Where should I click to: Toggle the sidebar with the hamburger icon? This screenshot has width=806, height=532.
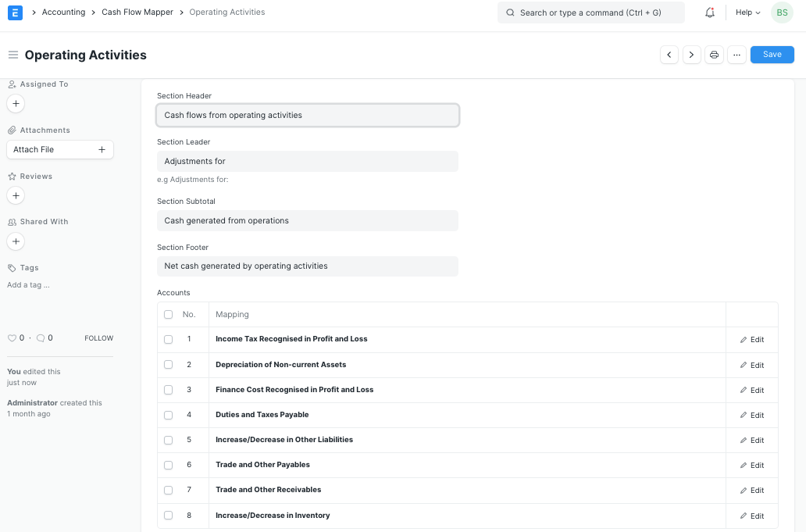coord(13,55)
